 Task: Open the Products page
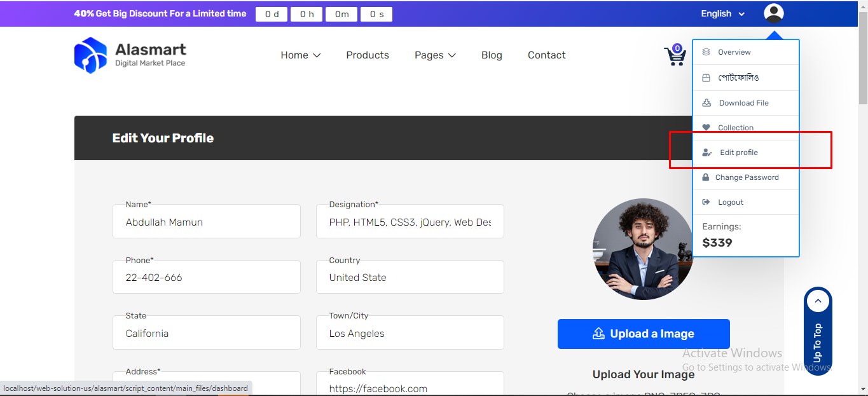pos(368,55)
